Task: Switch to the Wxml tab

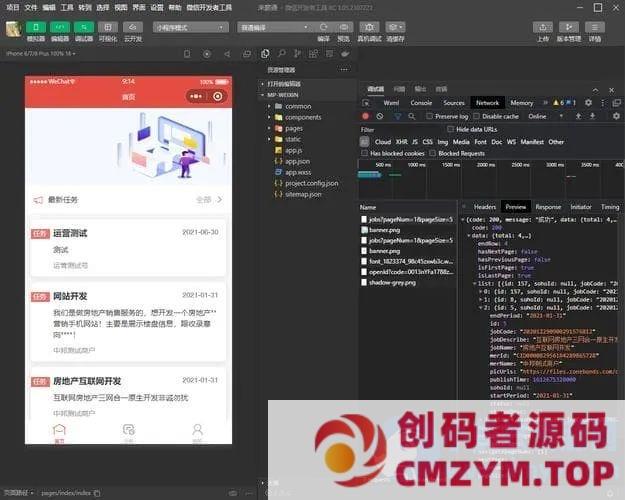Action: [391, 103]
